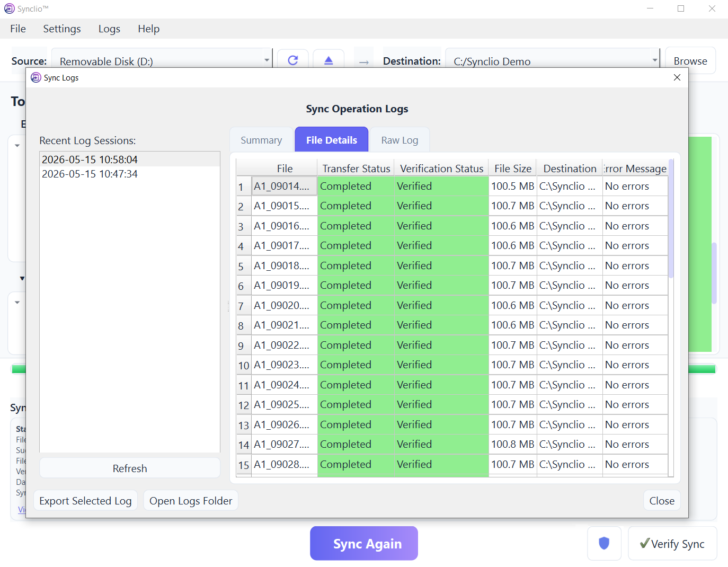The image size is (728, 567).
Task: Click the Verify Sync button
Action: (672, 543)
